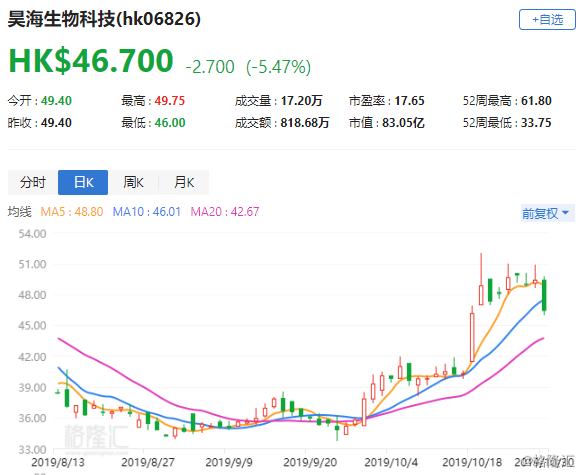This screenshot has width=582, height=475.
Task: Expand the 前复权 adjustment dropdown
Action: 548,213
